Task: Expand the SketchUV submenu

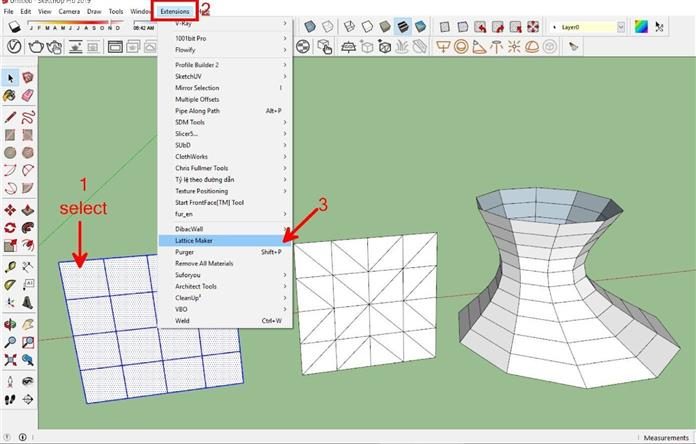Action: [225, 76]
